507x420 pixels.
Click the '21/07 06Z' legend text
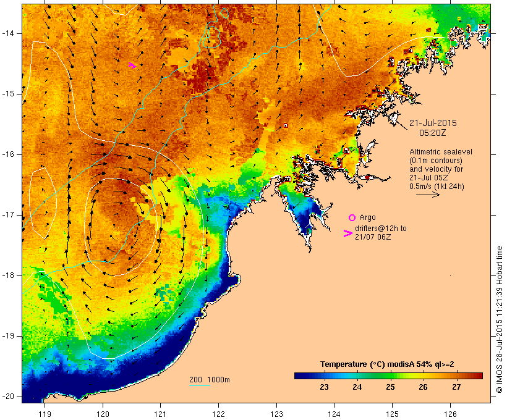tap(373, 237)
